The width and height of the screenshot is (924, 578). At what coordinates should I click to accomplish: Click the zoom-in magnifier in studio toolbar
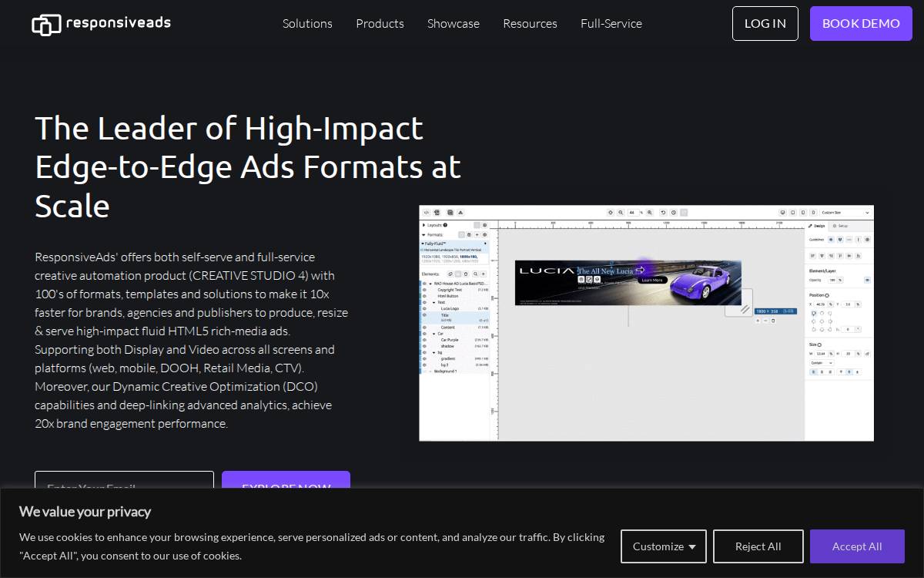tap(650, 212)
